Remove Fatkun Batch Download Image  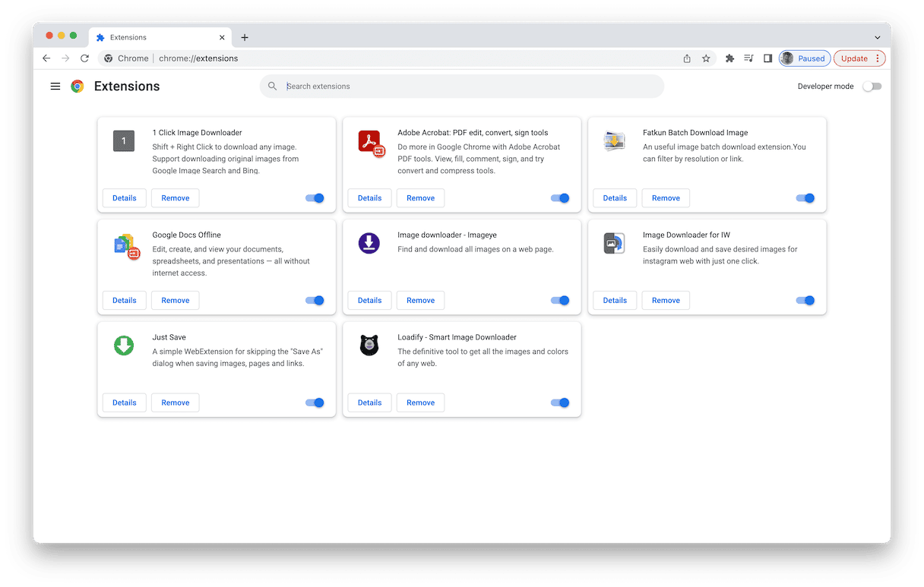[x=666, y=198]
